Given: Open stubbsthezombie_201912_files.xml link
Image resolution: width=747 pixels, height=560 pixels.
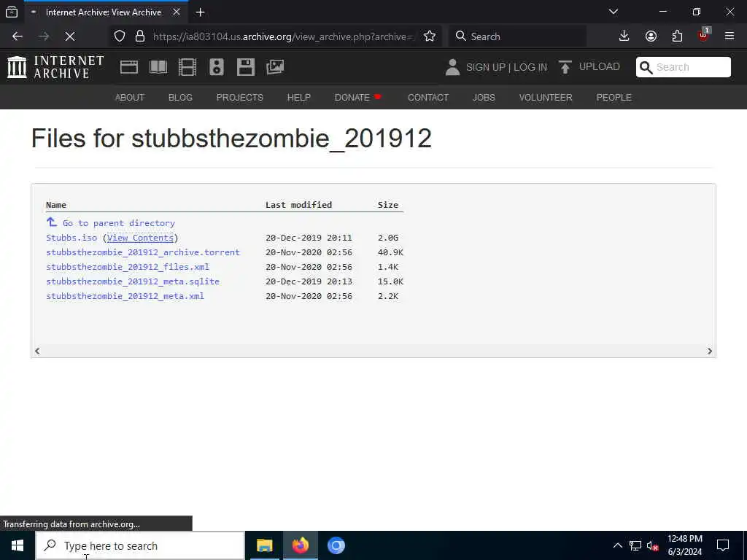Looking at the screenshot, I should pos(128,267).
